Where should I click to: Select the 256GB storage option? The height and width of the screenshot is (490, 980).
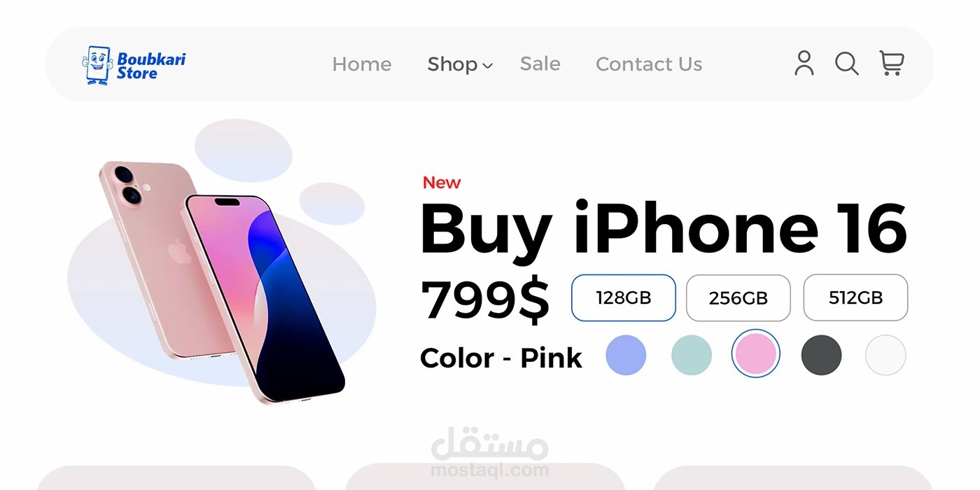click(738, 297)
